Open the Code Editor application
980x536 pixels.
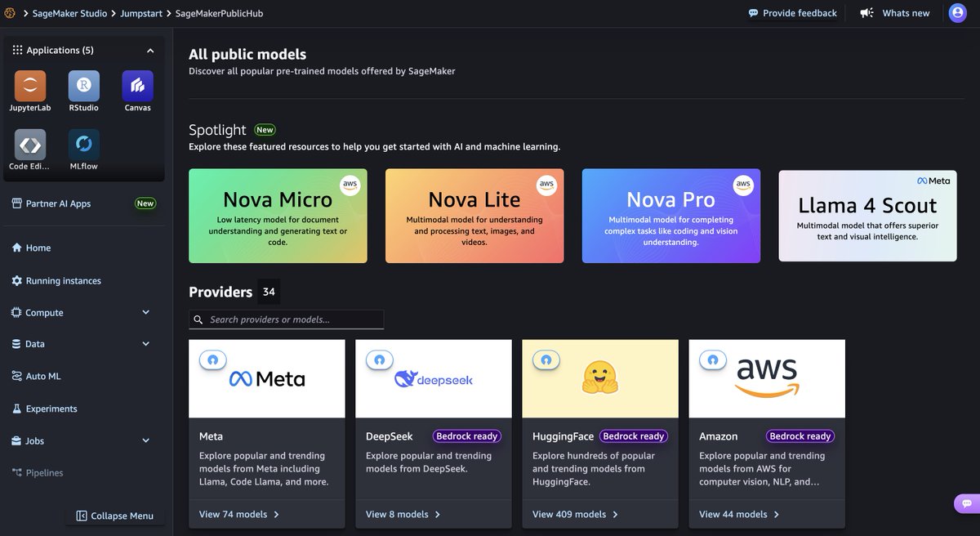tap(29, 145)
